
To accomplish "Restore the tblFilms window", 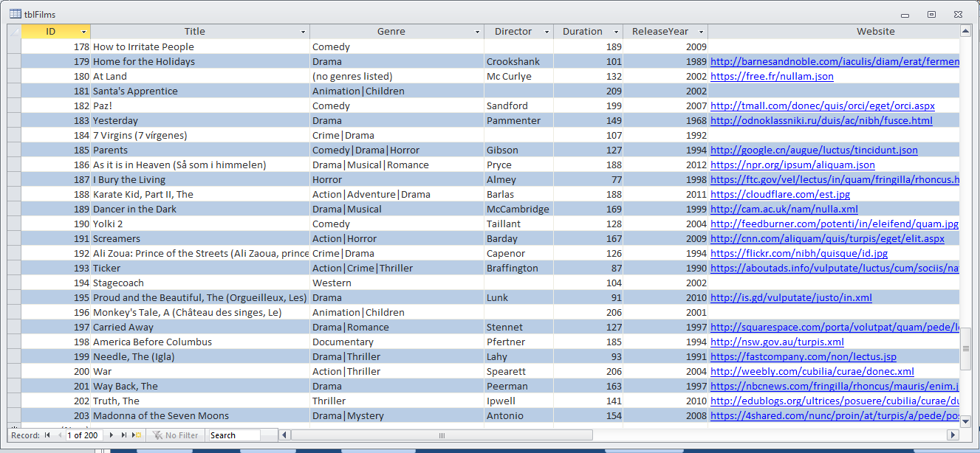I will click(931, 14).
